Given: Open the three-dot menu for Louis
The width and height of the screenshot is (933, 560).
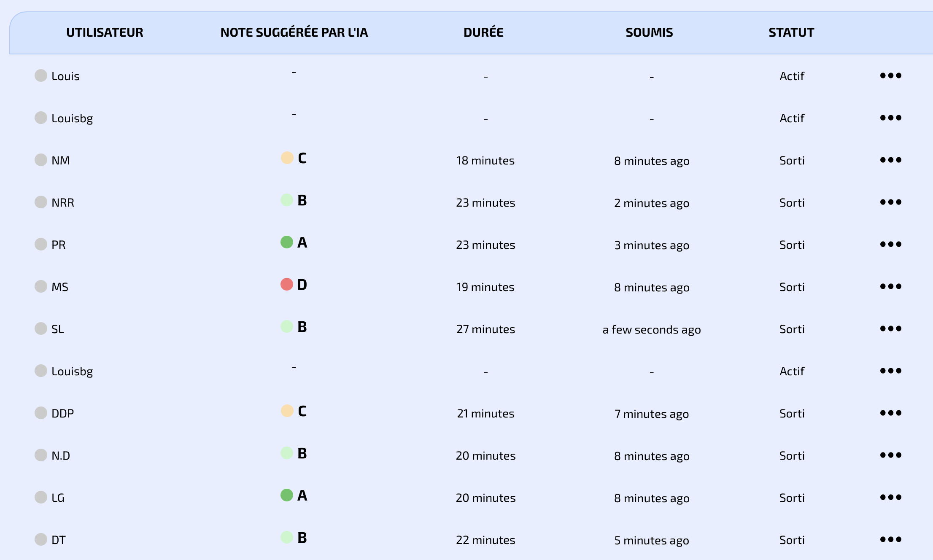Looking at the screenshot, I should tap(890, 76).
